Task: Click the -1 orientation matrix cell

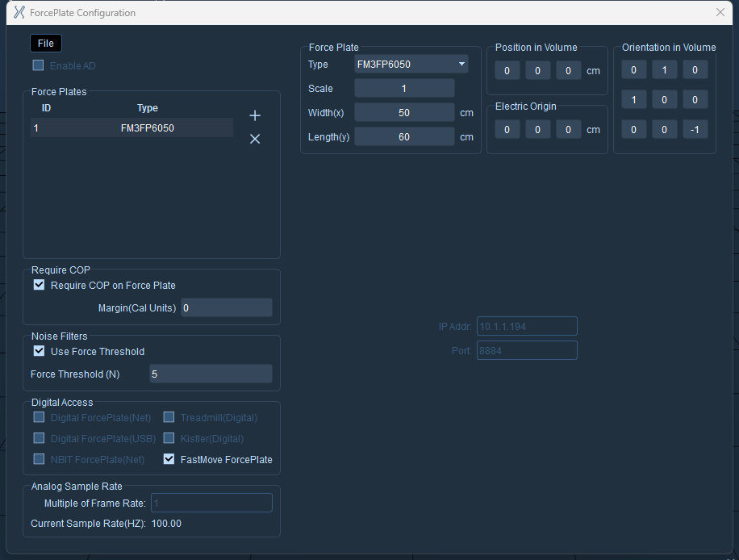Action: pyautogui.click(x=695, y=129)
